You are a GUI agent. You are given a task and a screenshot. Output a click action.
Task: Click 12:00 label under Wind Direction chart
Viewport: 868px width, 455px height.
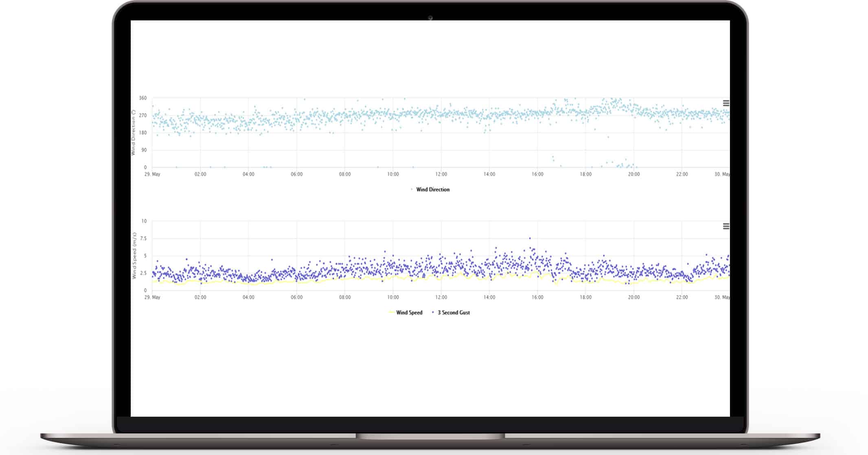(x=441, y=174)
